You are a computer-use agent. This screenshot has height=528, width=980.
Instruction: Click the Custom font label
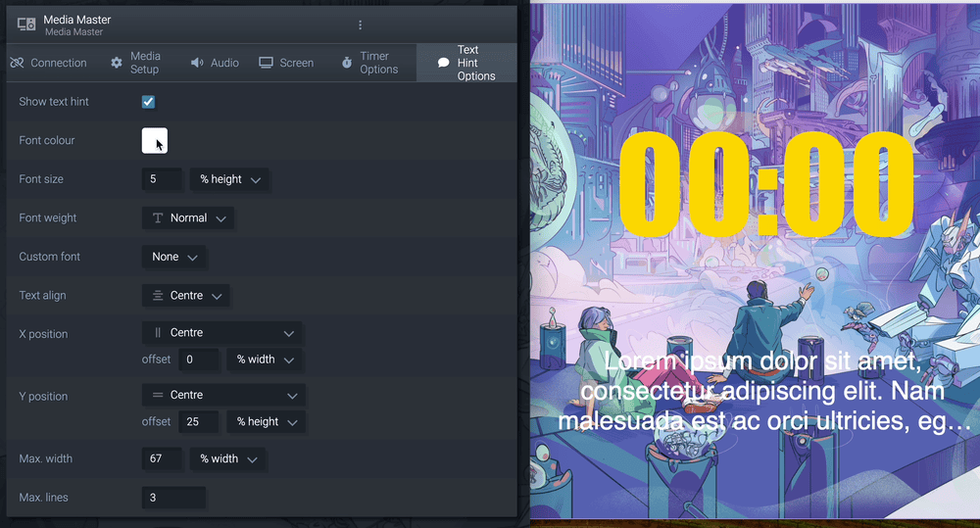pos(49,257)
